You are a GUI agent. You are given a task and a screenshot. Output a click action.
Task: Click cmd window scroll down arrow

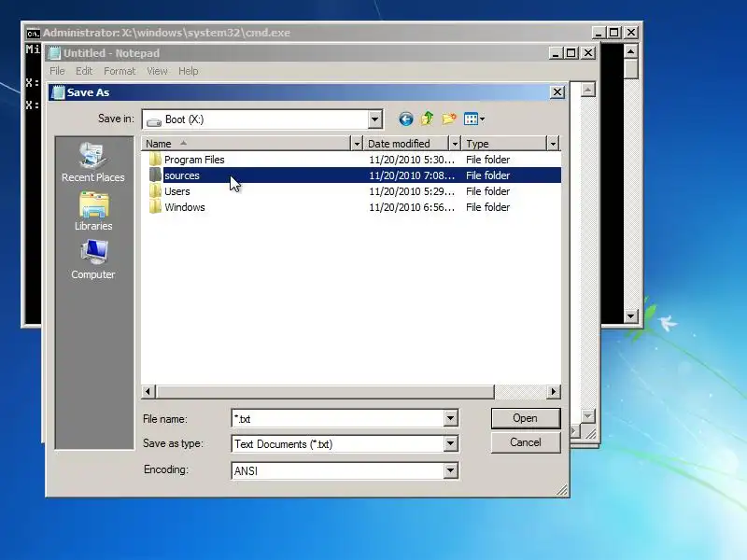(631, 315)
